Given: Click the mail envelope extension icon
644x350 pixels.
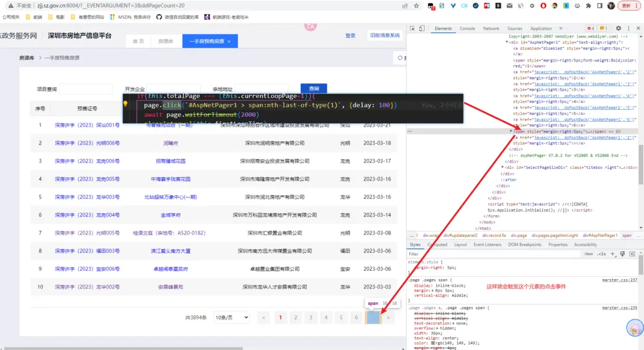Looking at the screenshot, I should pos(509,6).
